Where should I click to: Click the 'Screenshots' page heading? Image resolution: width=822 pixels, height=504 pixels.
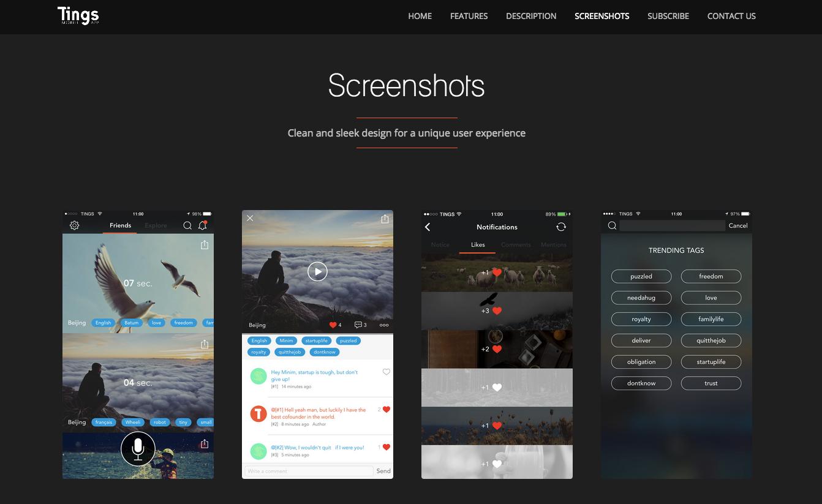407,85
